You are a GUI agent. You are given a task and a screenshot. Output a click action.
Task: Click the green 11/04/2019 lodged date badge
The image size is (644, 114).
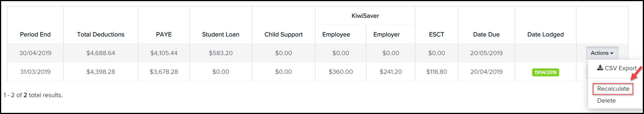click(x=545, y=72)
